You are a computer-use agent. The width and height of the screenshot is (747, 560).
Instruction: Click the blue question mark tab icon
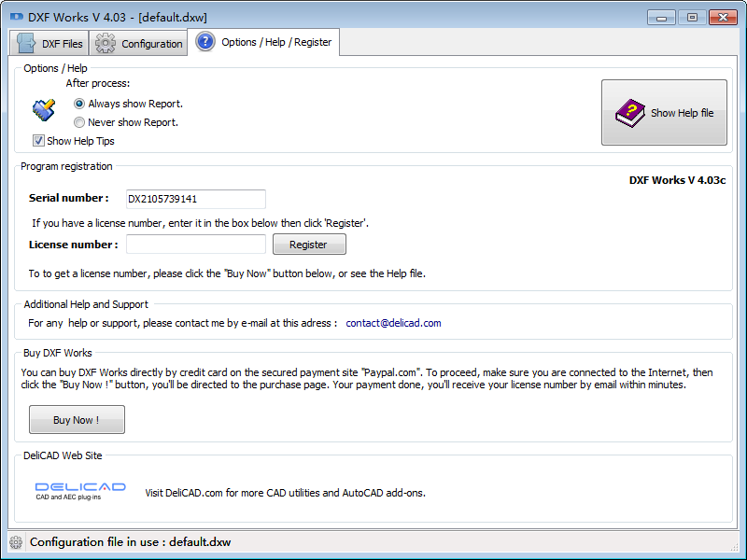point(205,42)
